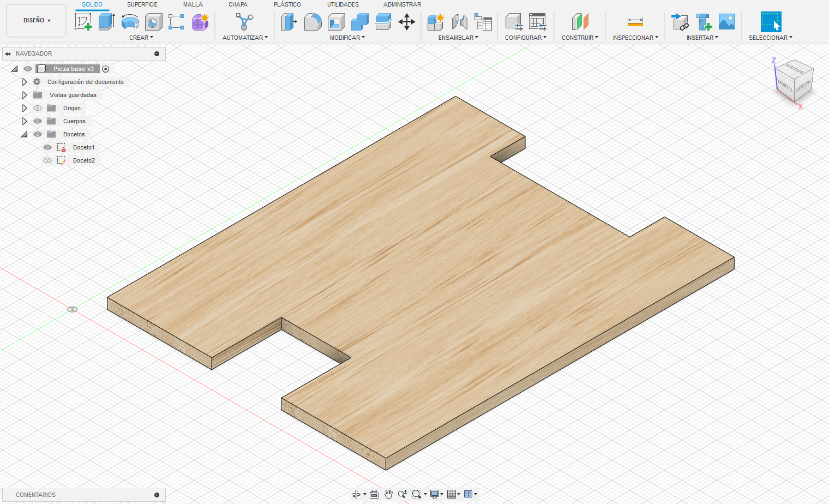Expand Comentarios with the plus button
This screenshot has width=829, height=504.
pos(157,495)
